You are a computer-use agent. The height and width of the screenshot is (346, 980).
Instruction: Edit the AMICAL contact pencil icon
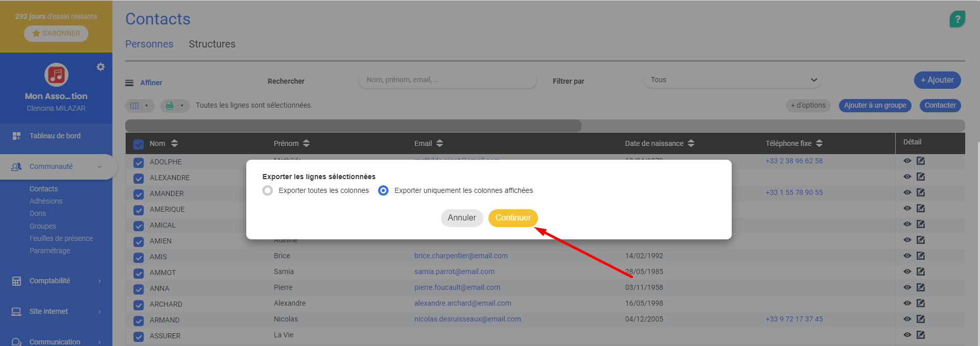click(x=921, y=224)
